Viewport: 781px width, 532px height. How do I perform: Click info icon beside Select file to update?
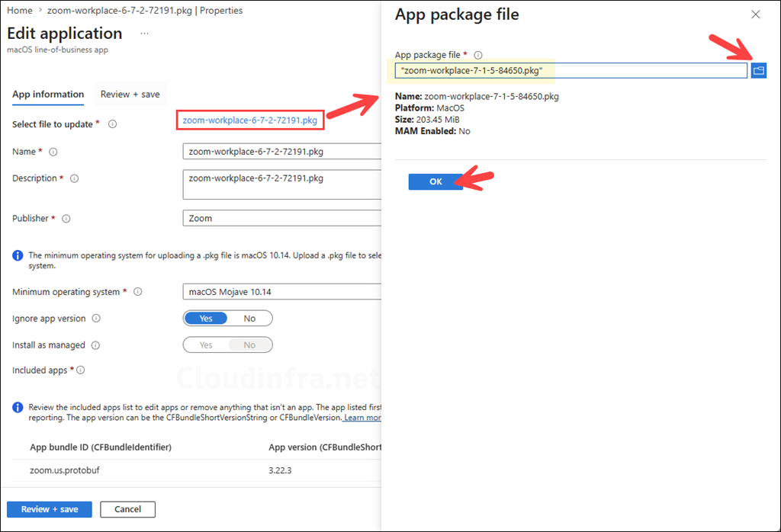113,124
